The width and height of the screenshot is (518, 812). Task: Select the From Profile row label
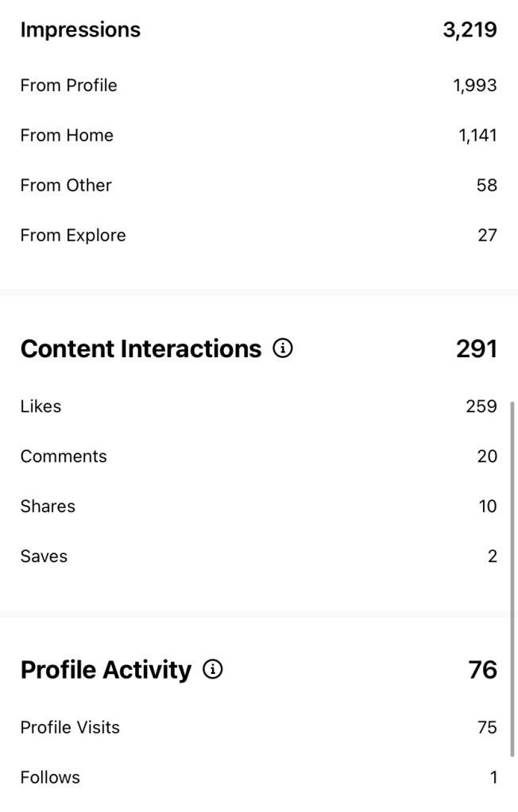(68, 86)
